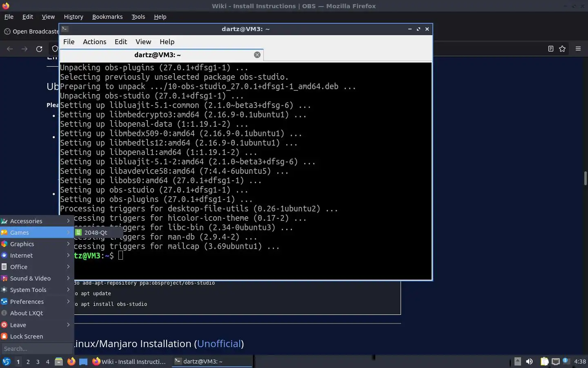Open the Firefox File menu

(9, 17)
